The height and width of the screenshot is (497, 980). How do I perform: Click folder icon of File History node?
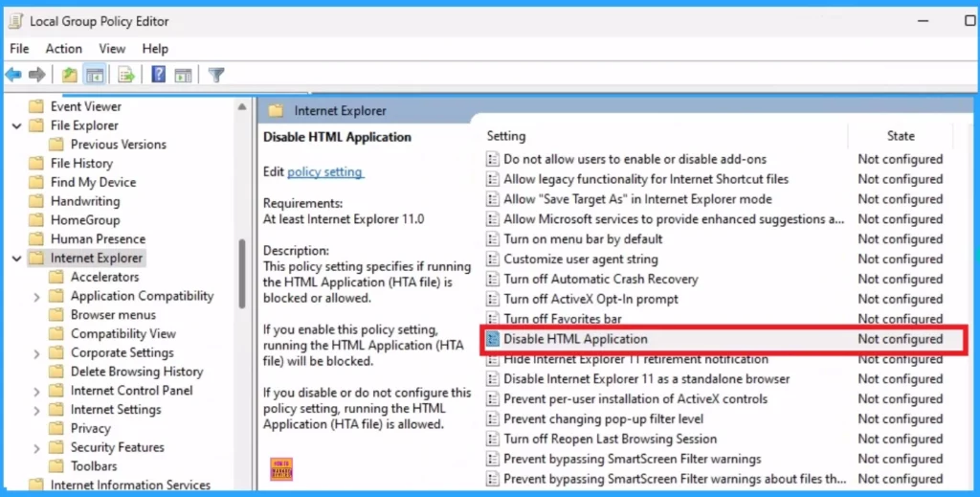coord(36,163)
